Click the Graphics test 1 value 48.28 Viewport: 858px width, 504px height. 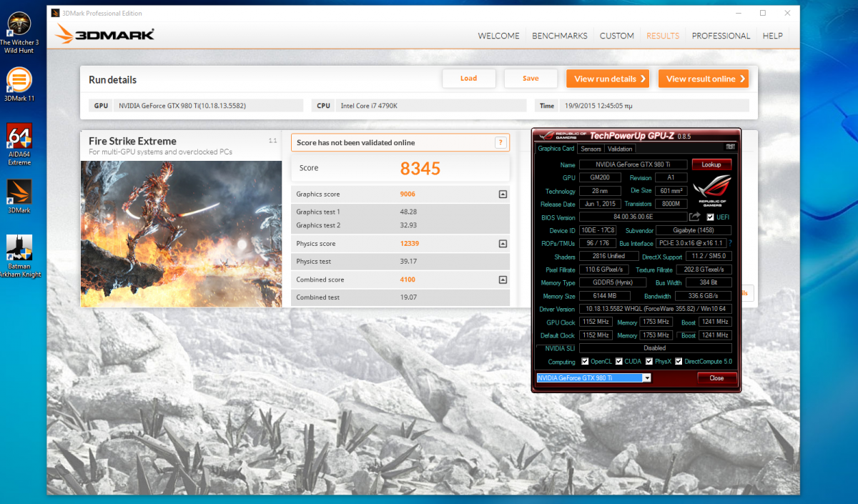408,212
